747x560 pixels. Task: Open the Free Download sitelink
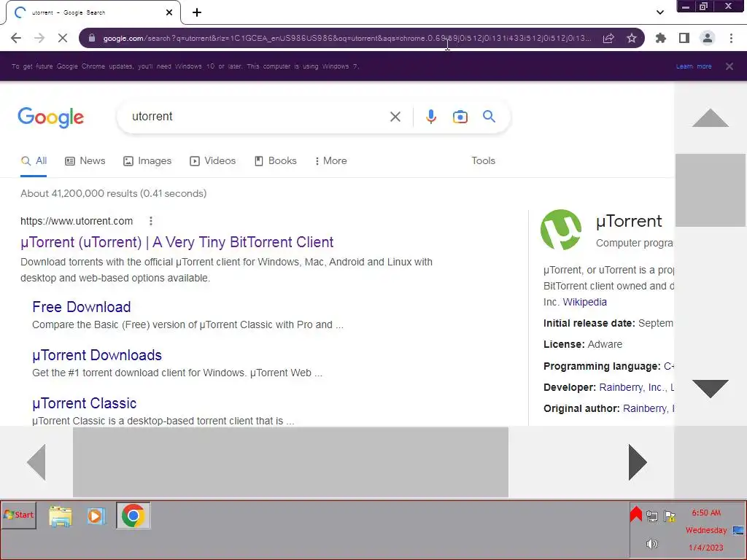[82, 307]
